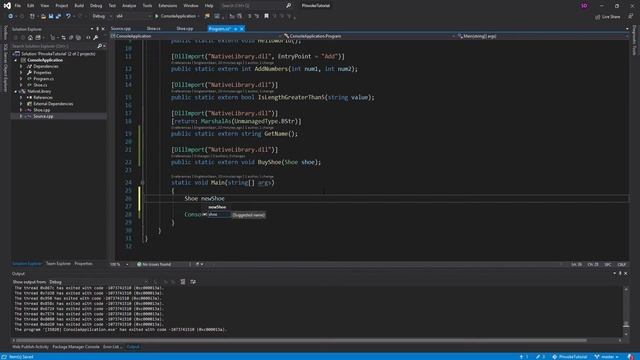
Task: Click the Solution Explorer Home icon
Action: point(30,38)
